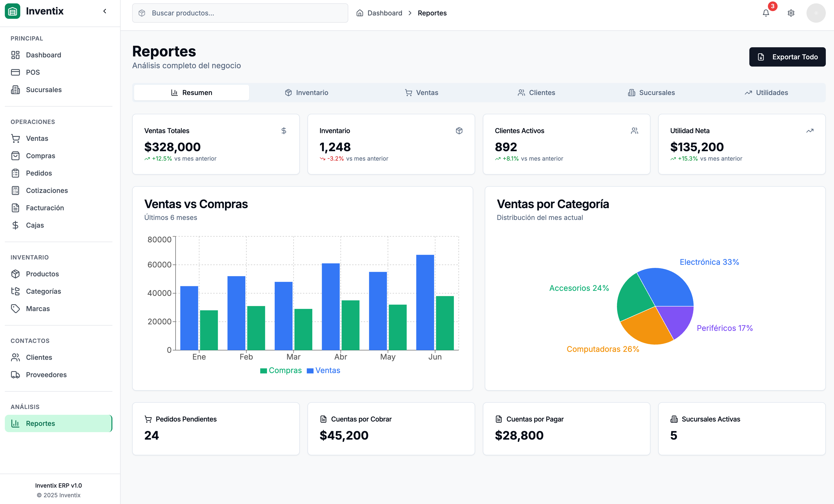Viewport: 834px width, 504px height.
Task: Open settings via the gear icon
Action: (x=791, y=13)
